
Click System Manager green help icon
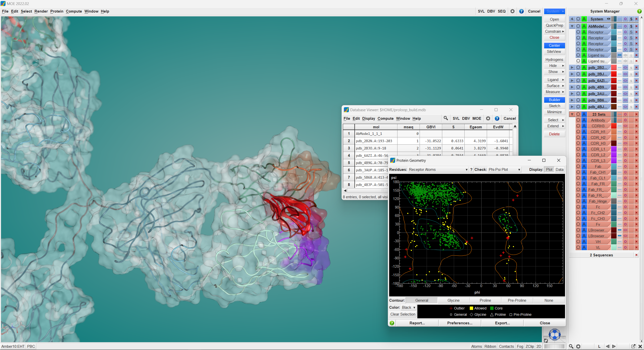[639, 11]
